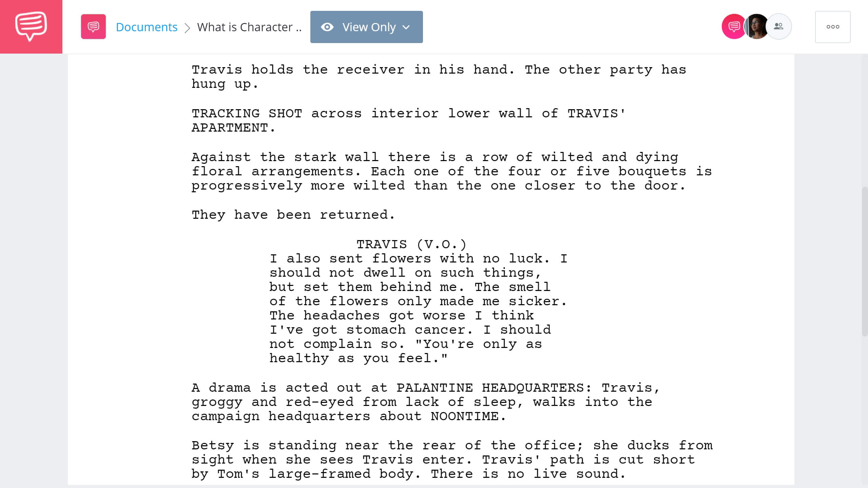
Task: Open the three-dot overflow options menu
Action: pyautogui.click(x=833, y=27)
